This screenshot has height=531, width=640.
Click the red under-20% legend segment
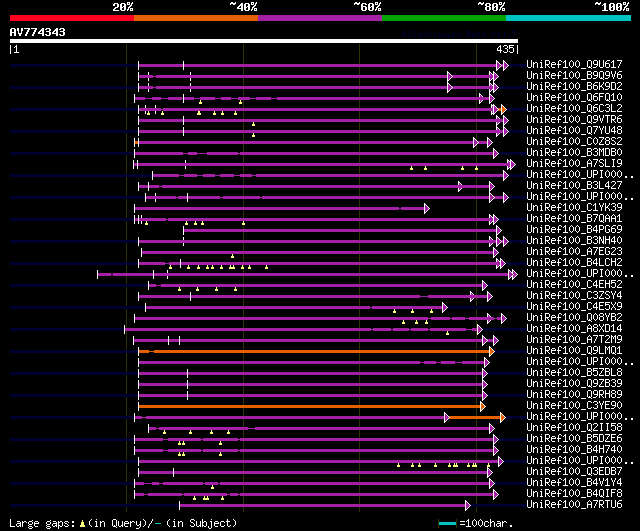(x=72, y=18)
